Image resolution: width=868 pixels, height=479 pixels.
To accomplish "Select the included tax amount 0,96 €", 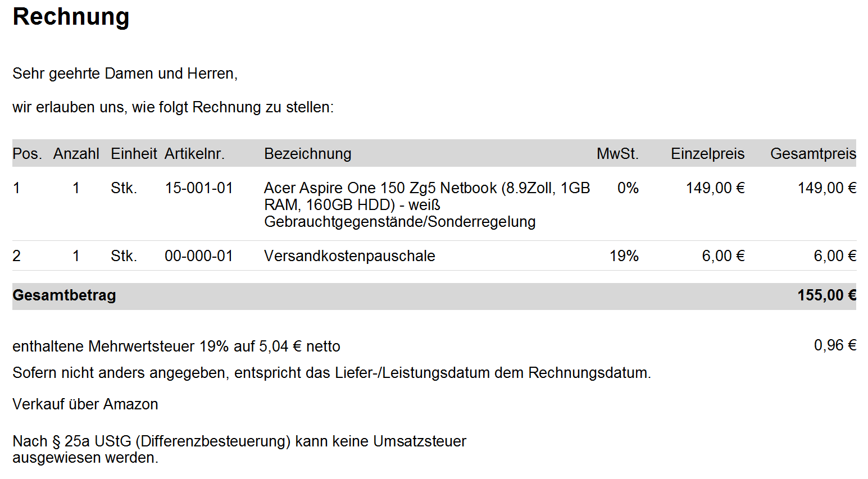I will (x=835, y=345).
